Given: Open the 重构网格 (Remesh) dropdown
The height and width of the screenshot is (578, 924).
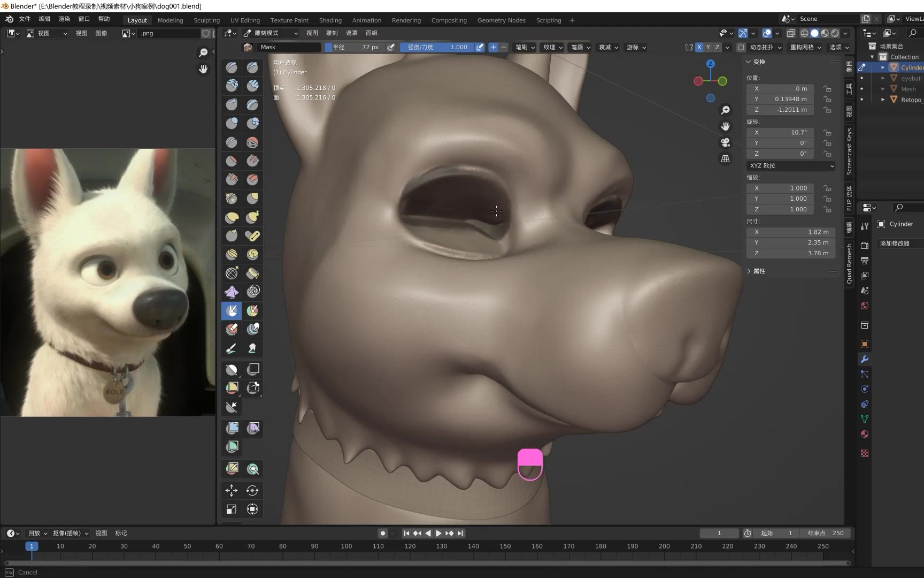Looking at the screenshot, I should pyautogui.click(x=806, y=47).
